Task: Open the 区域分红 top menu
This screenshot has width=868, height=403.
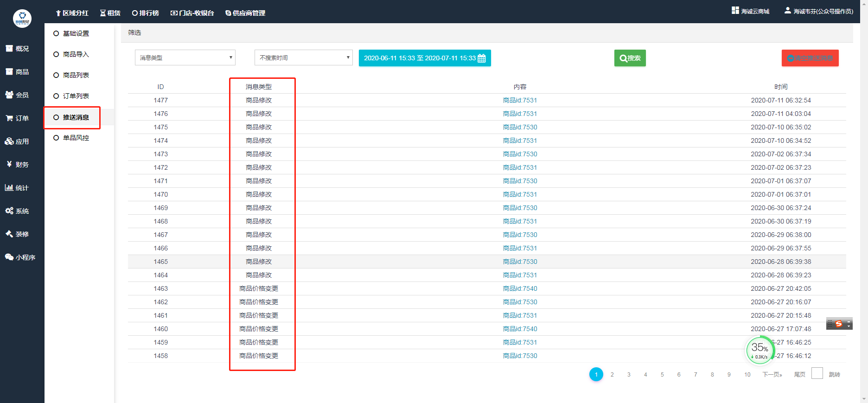Action: pyautogui.click(x=72, y=13)
